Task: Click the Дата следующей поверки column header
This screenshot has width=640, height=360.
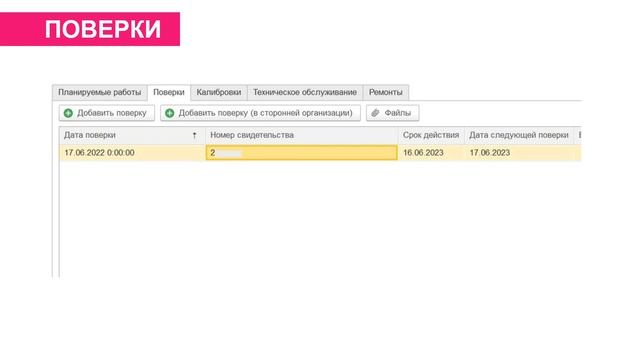Action: tap(519, 135)
